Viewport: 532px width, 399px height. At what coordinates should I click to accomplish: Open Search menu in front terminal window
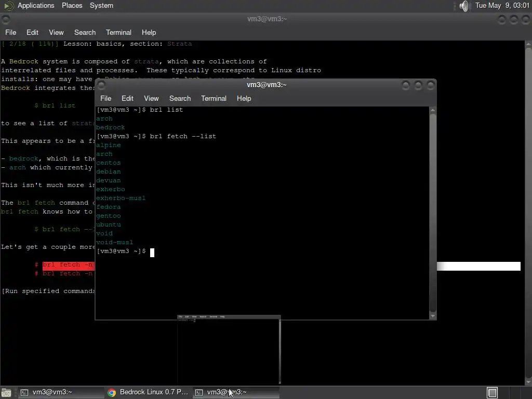tap(180, 98)
